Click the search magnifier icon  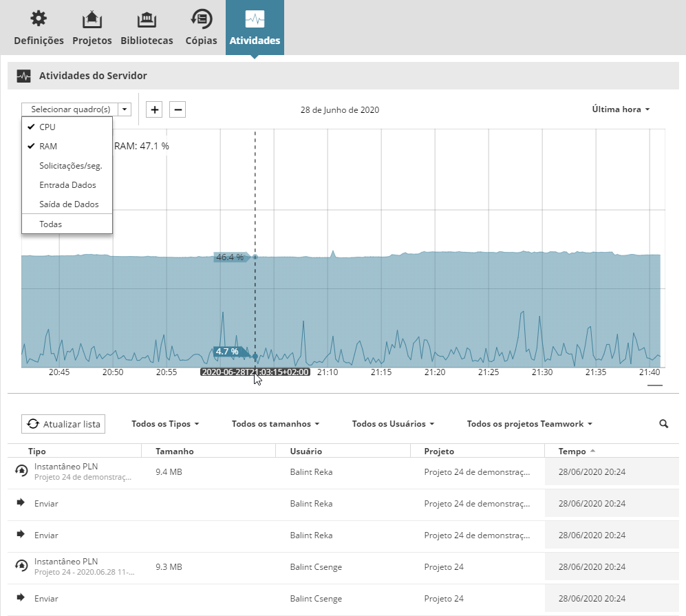tap(663, 424)
